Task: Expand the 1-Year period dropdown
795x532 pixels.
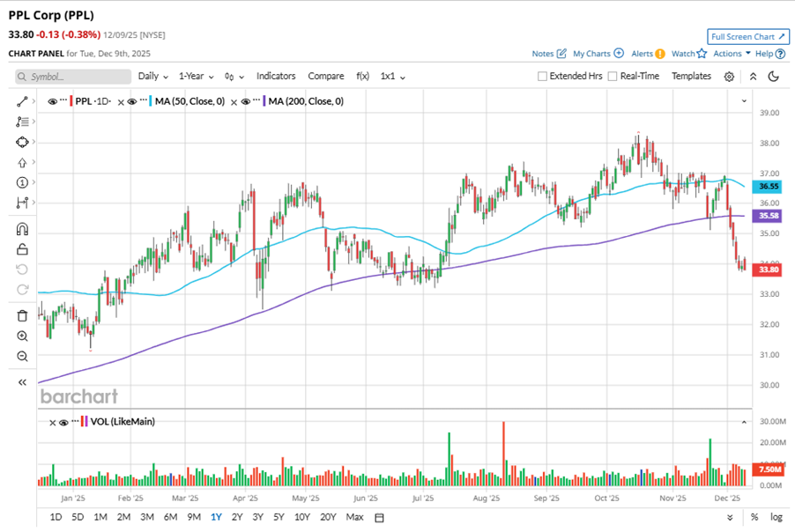Action: tap(197, 77)
